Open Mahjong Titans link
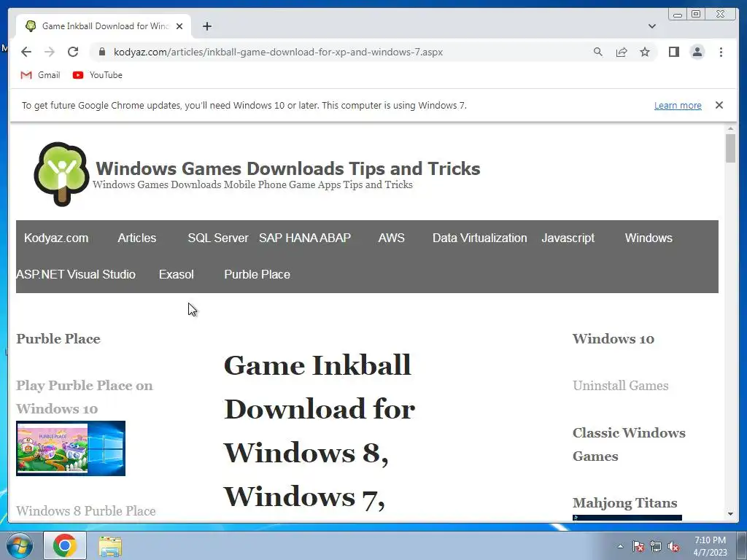The image size is (747, 560). click(x=624, y=502)
